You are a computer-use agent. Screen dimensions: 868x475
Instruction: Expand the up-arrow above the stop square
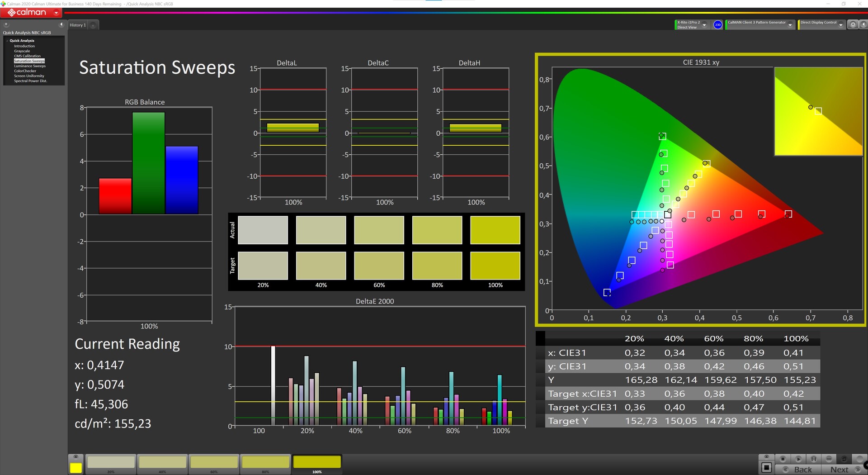click(x=766, y=457)
